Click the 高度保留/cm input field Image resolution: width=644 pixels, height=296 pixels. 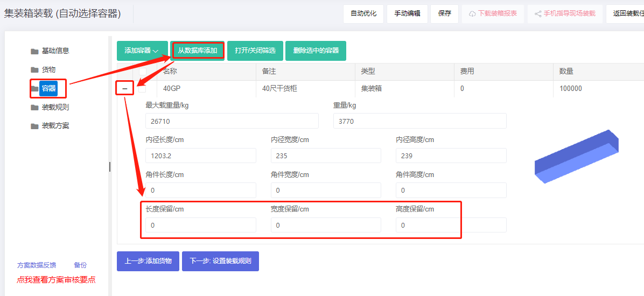click(x=451, y=225)
